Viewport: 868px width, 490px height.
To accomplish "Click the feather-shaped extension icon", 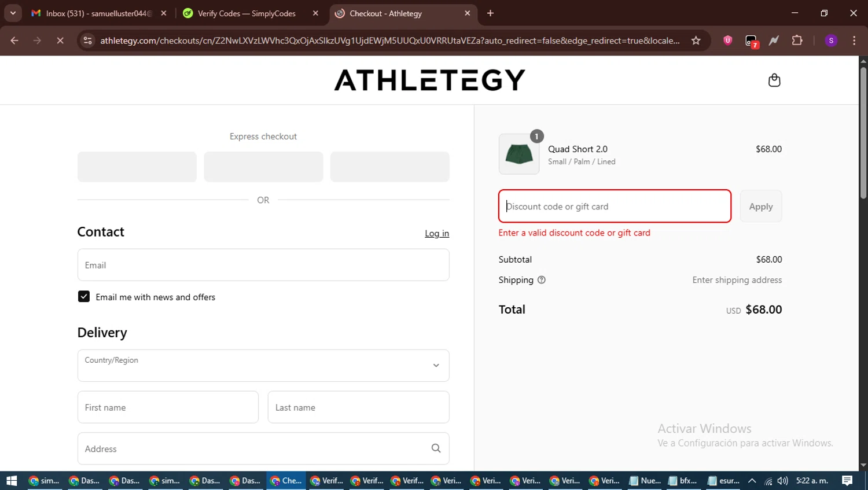I will [x=774, y=40].
